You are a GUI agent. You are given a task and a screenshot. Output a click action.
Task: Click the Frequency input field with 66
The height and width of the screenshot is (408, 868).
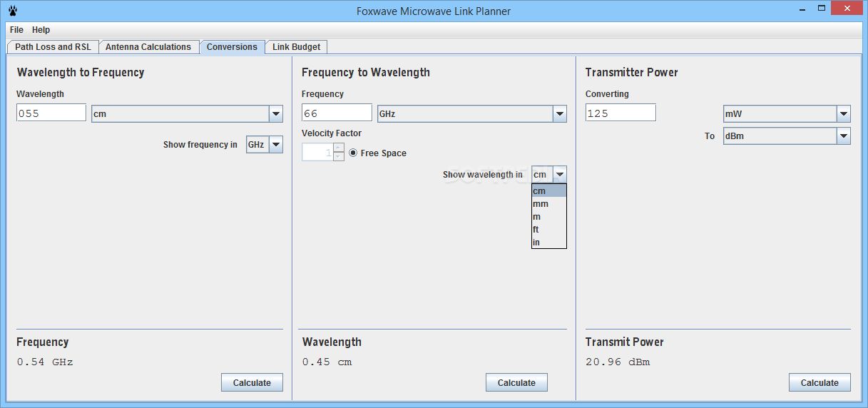click(337, 113)
